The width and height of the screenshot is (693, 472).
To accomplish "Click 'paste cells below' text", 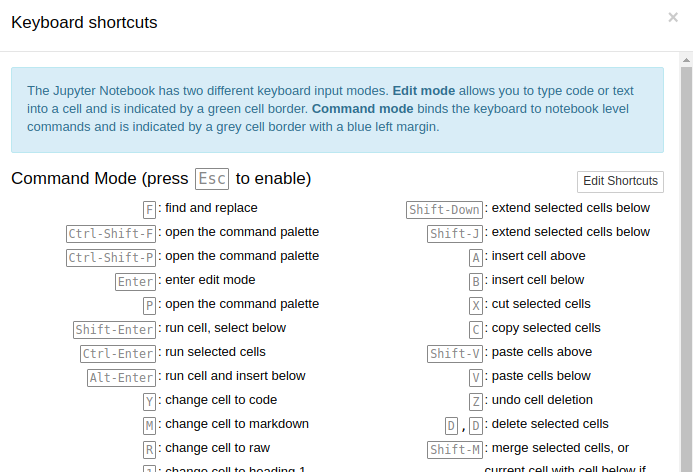I will pyautogui.click(x=541, y=376).
